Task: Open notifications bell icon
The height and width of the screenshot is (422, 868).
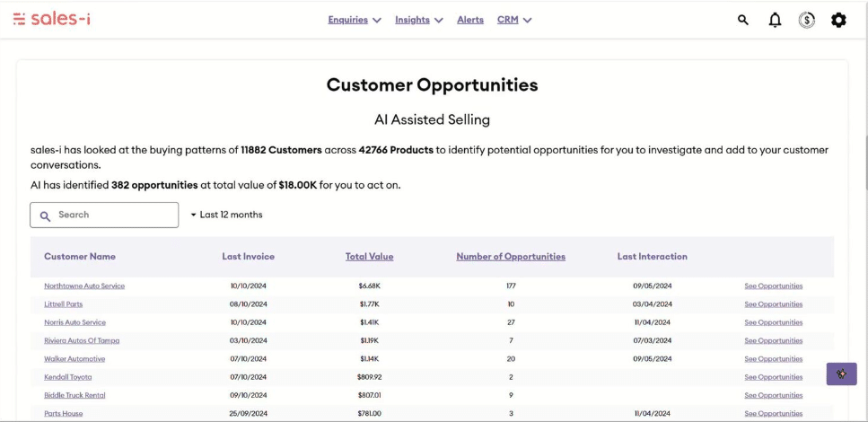Action: [775, 21]
